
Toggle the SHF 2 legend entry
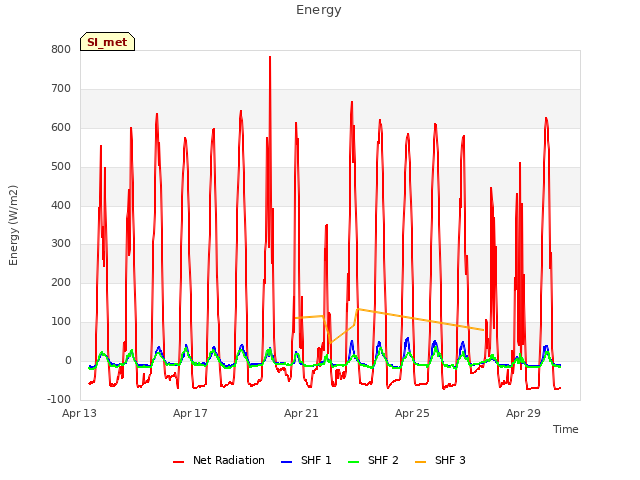coord(373,460)
